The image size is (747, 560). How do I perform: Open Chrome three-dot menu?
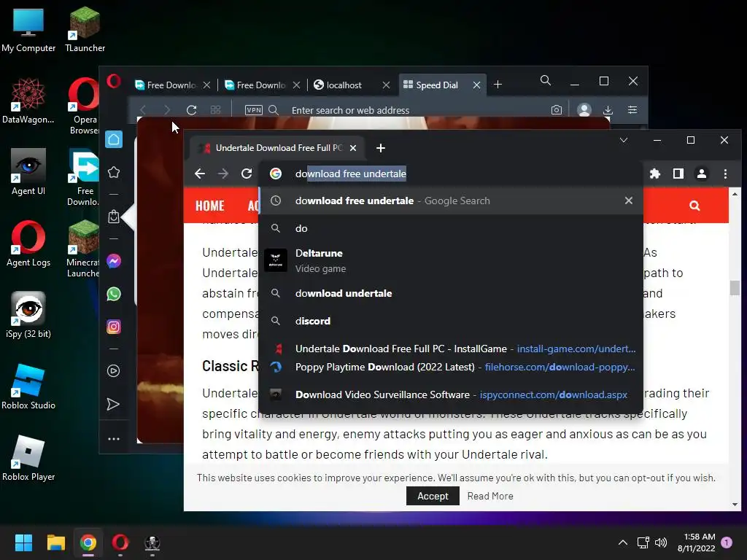pyautogui.click(x=725, y=174)
